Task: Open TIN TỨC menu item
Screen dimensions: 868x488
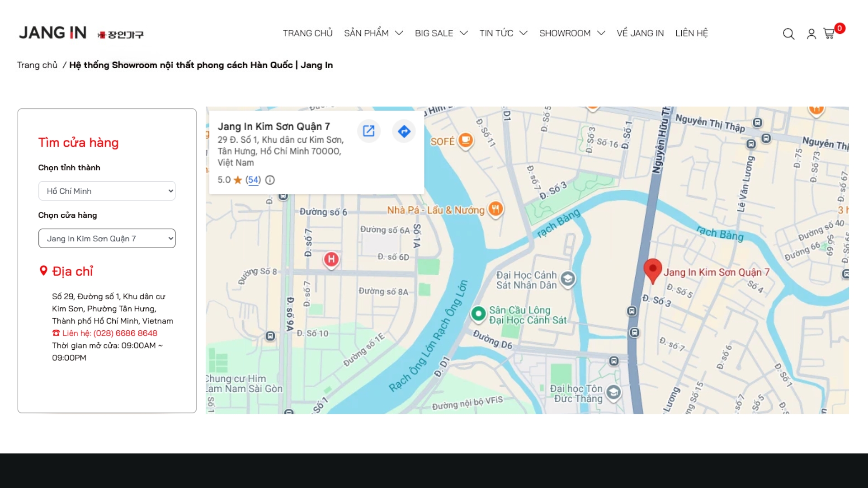Action: 496,33
